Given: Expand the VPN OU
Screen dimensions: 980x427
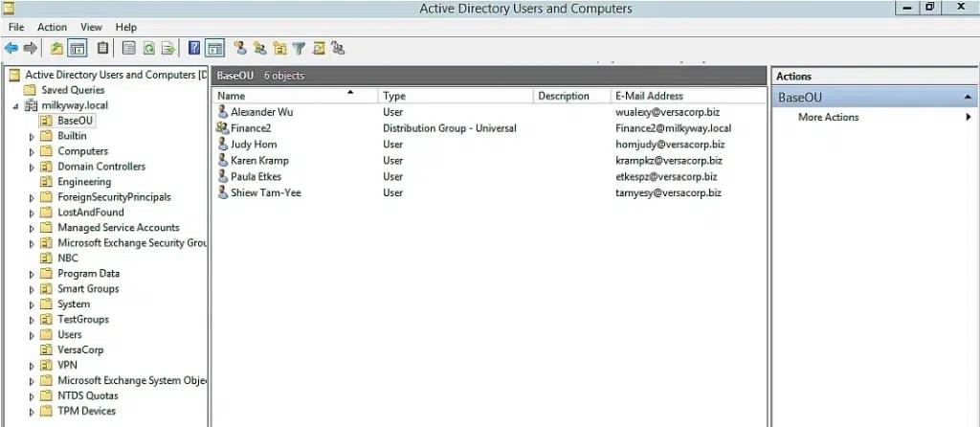Looking at the screenshot, I should pos(32,366).
